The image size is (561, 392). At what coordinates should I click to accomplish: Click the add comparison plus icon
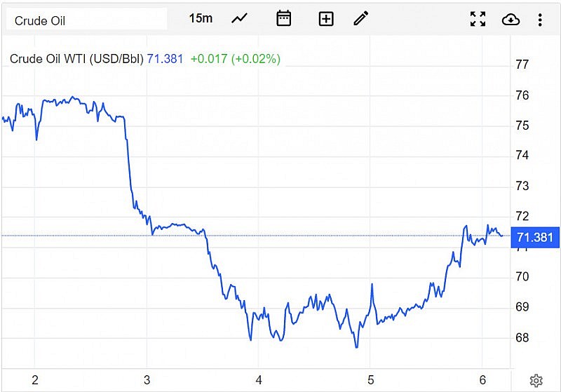pos(326,19)
